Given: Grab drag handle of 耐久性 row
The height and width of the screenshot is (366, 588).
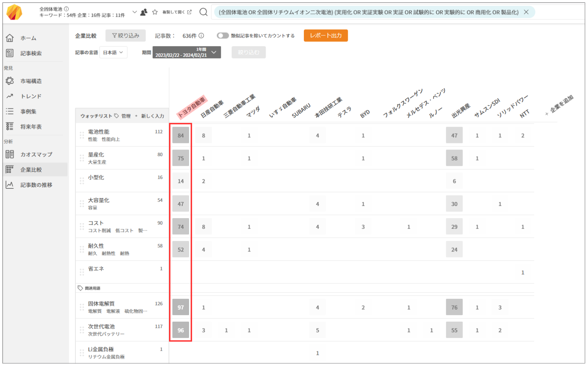Looking at the screenshot, I should coord(82,249).
